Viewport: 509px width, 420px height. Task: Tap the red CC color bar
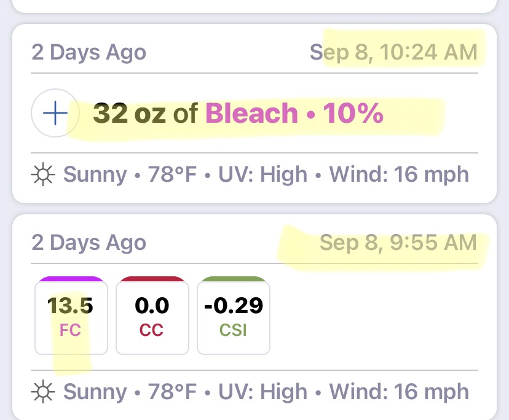click(x=152, y=279)
